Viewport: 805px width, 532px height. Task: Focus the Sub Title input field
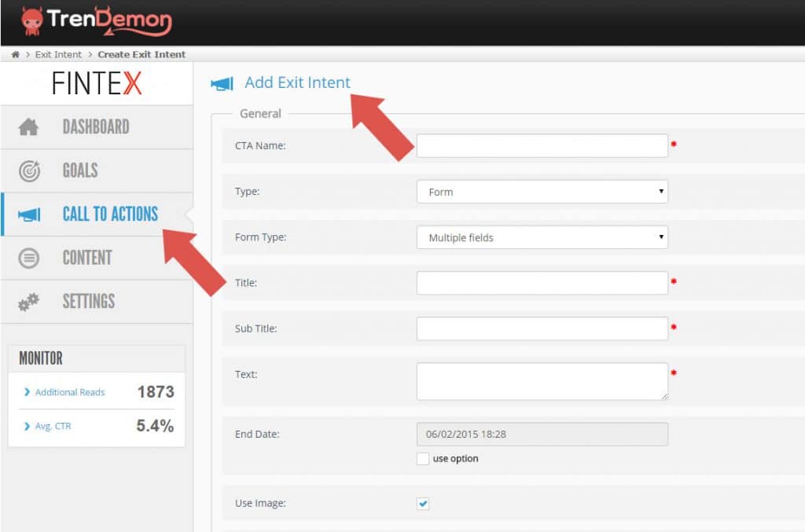pos(542,328)
